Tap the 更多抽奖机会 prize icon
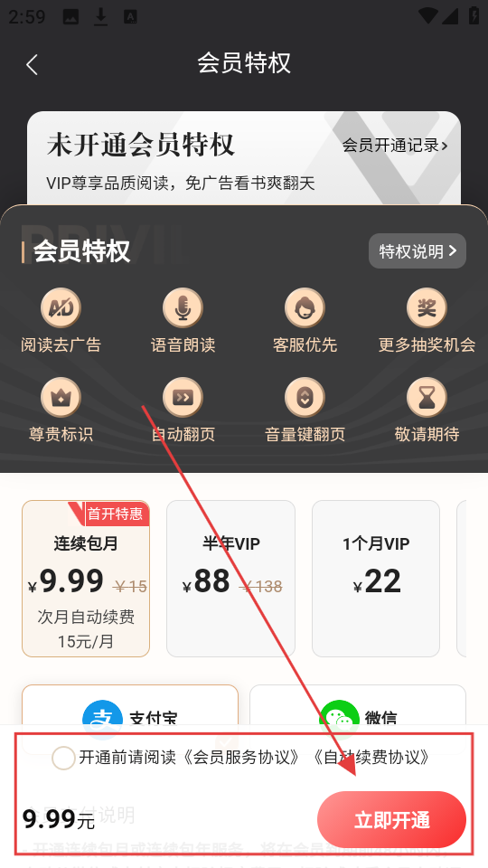 [x=427, y=307]
